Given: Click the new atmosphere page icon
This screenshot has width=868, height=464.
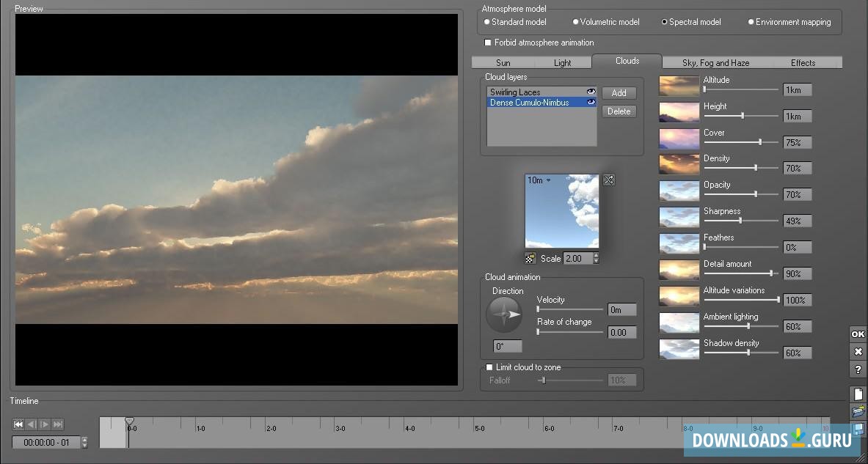Looking at the screenshot, I should coord(858,394).
